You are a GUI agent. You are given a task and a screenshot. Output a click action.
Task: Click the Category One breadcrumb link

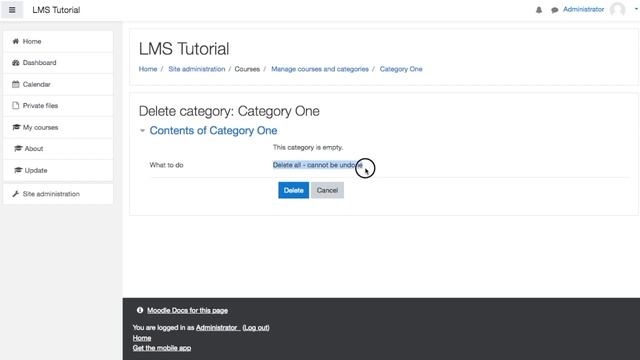click(401, 69)
